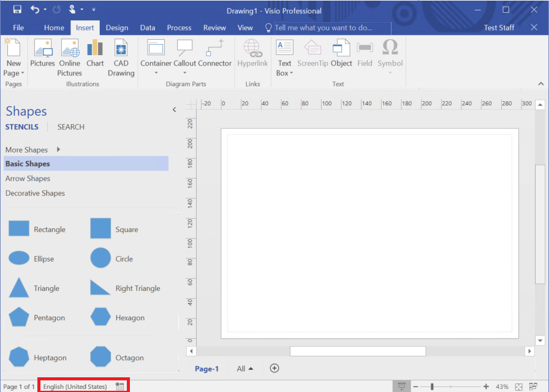Show All pages list
This screenshot has width=549, height=392.
(x=244, y=369)
